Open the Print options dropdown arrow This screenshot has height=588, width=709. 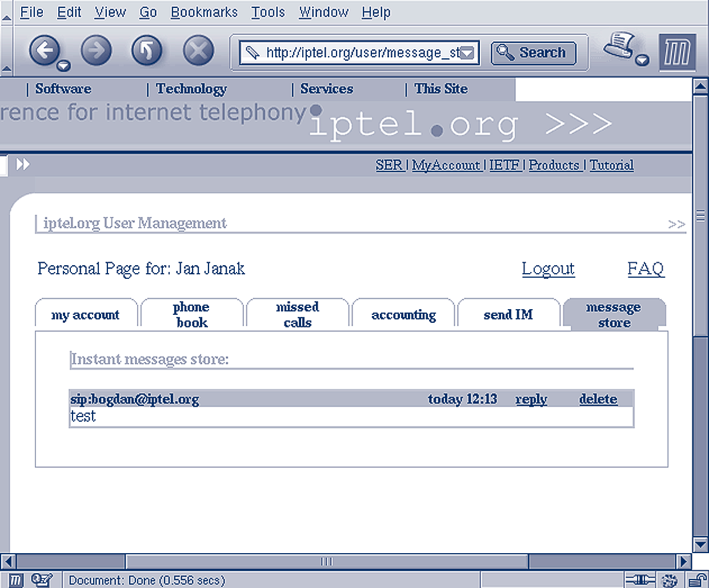(643, 60)
